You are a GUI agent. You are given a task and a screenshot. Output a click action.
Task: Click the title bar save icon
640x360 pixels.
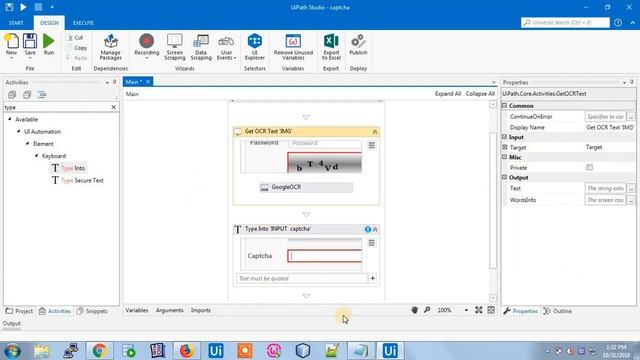[9, 7]
